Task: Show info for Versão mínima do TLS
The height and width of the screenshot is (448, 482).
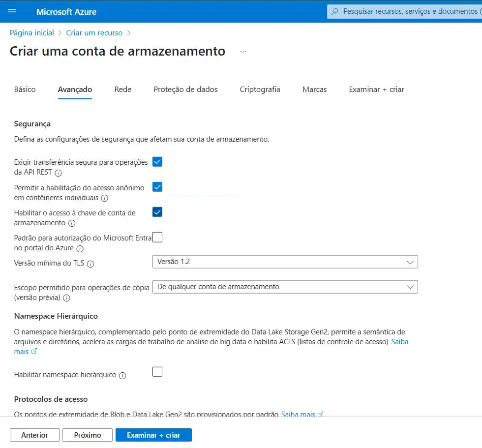Action: coord(90,264)
